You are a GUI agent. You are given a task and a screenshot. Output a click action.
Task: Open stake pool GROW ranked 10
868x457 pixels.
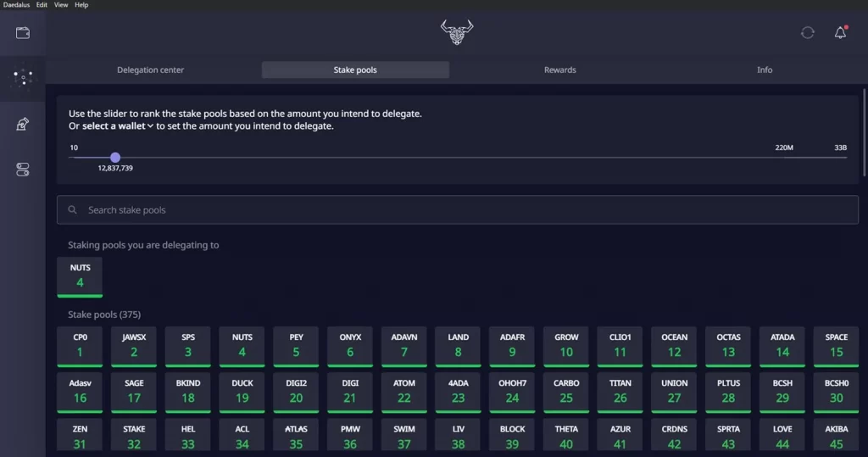(566, 346)
